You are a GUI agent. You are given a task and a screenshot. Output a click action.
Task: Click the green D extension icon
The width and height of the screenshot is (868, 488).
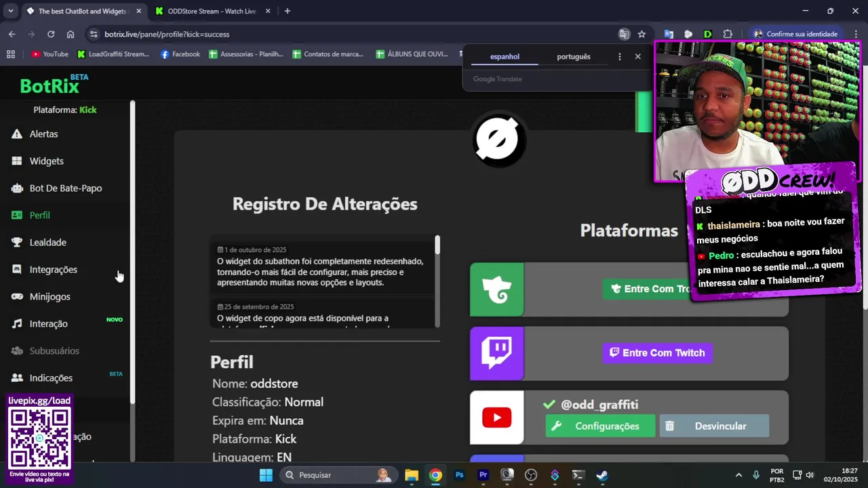708,34
